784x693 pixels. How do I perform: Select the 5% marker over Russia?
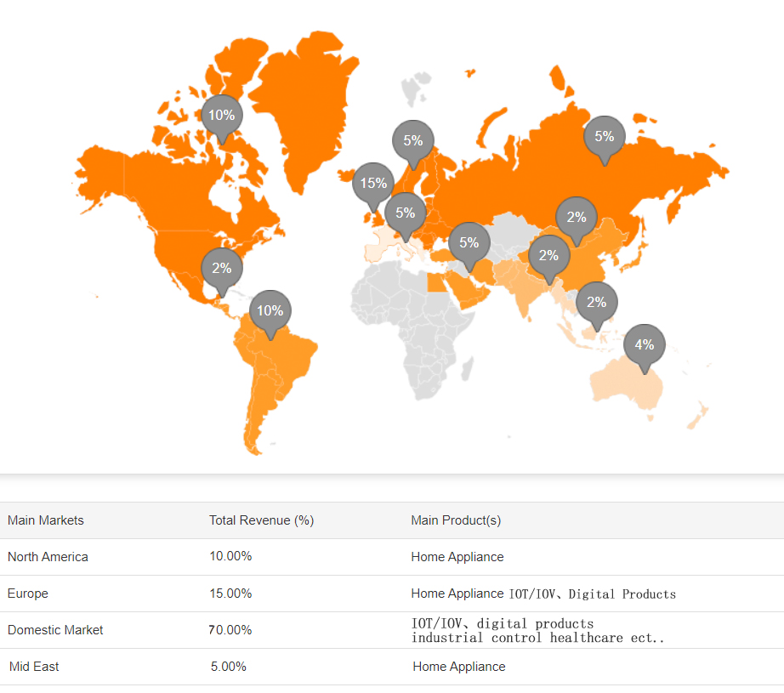point(605,137)
